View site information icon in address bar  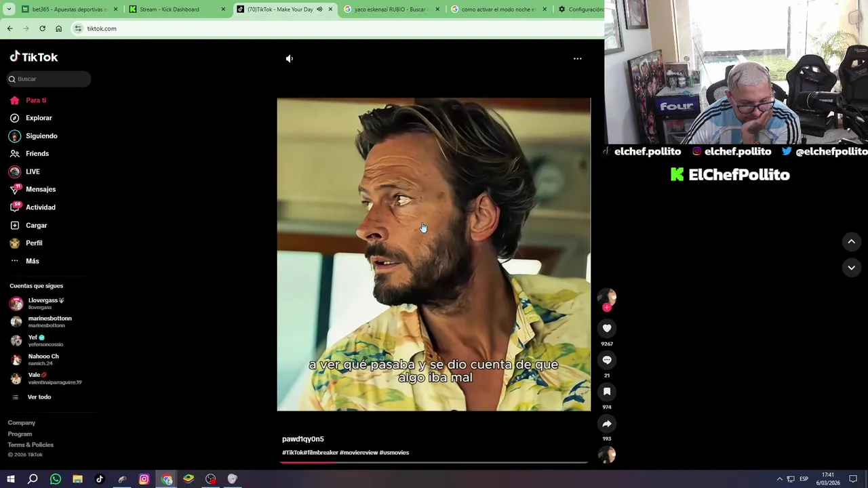coord(78,28)
